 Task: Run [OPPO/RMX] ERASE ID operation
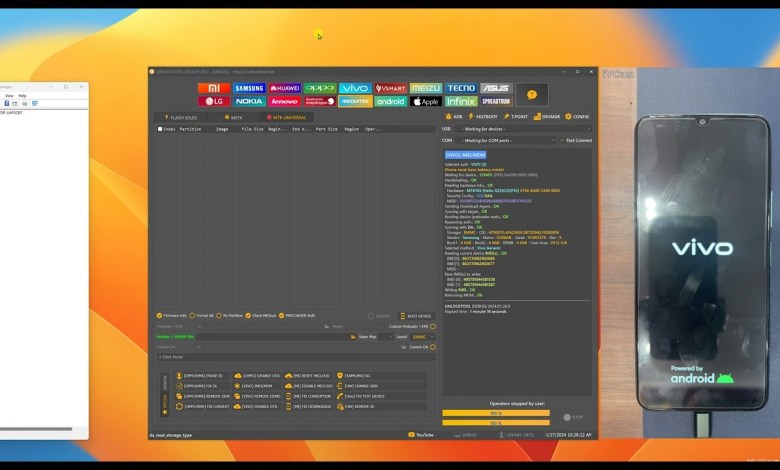[x=203, y=376]
